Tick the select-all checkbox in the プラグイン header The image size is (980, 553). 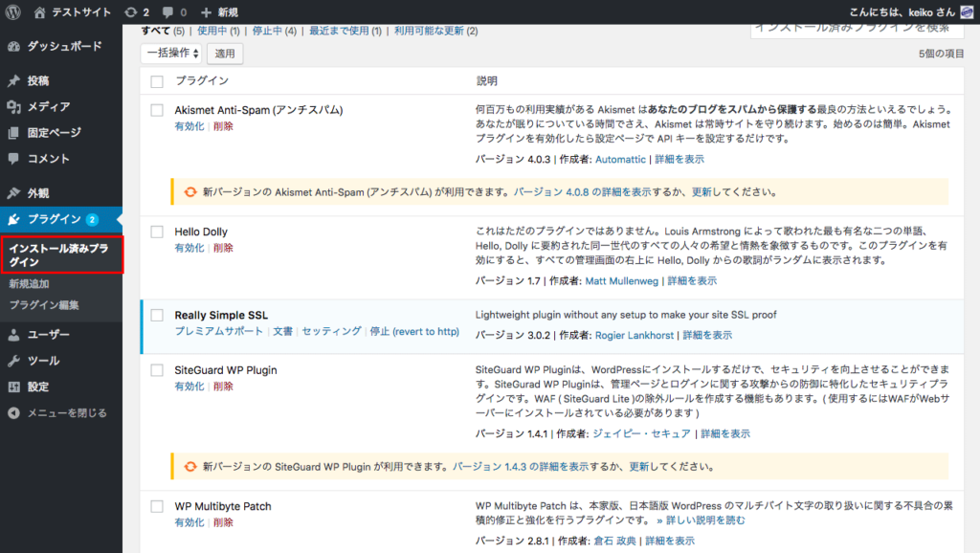(157, 81)
